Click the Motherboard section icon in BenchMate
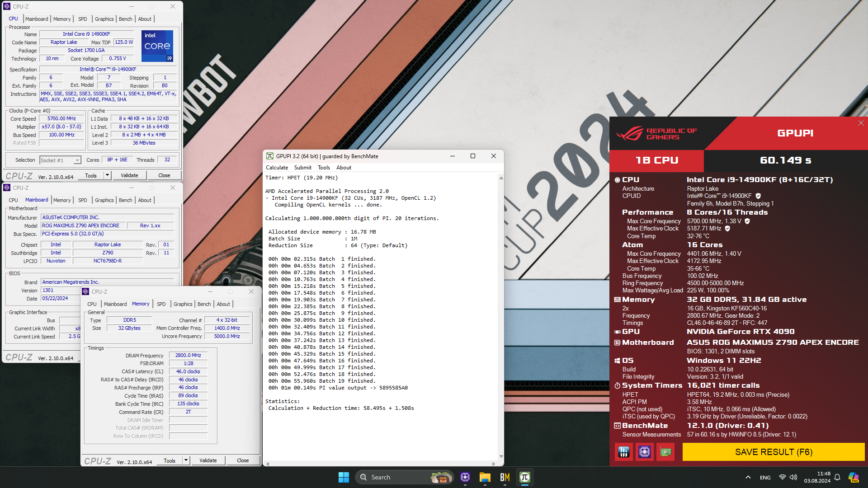Screen dimensions: 868x488 pos(617,343)
